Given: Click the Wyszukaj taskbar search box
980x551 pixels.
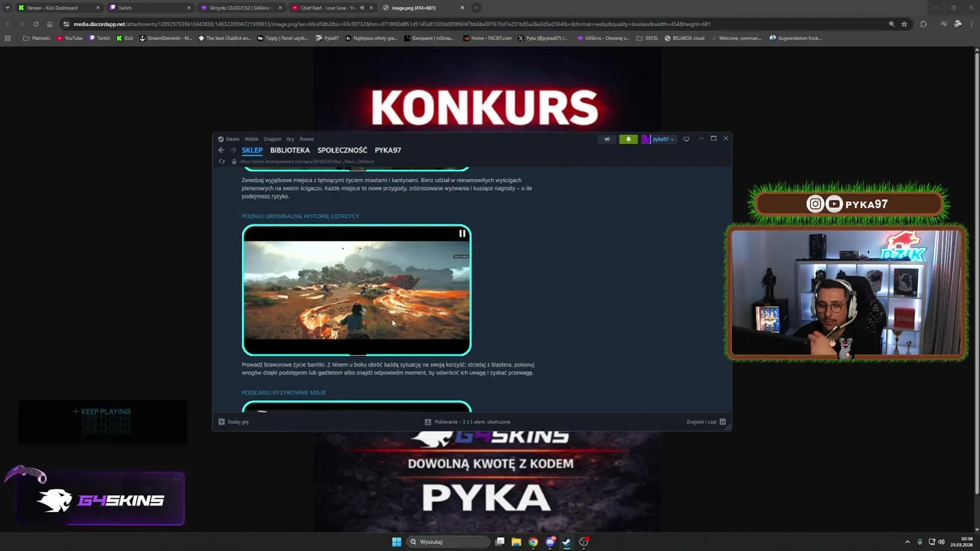Looking at the screenshot, I should pyautogui.click(x=448, y=542).
